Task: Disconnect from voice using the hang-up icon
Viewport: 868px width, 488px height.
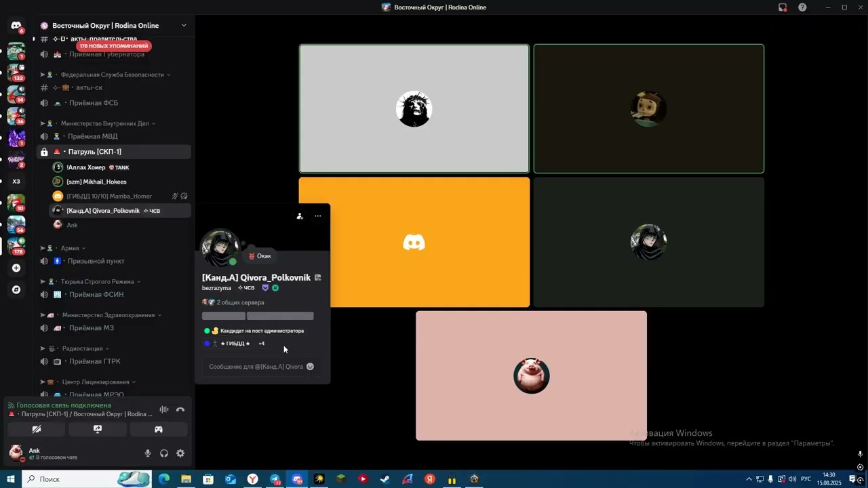Action: [x=180, y=409]
